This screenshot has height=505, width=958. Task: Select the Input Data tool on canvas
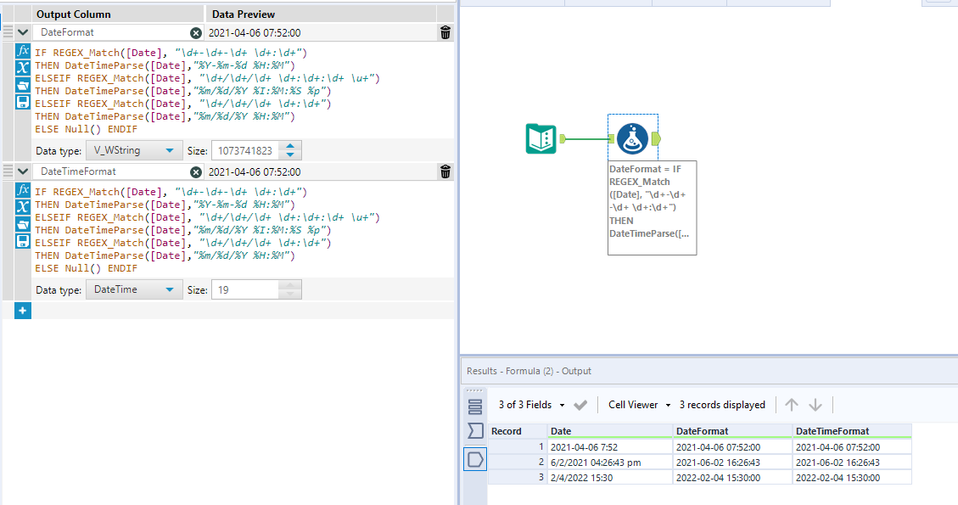(x=541, y=139)
